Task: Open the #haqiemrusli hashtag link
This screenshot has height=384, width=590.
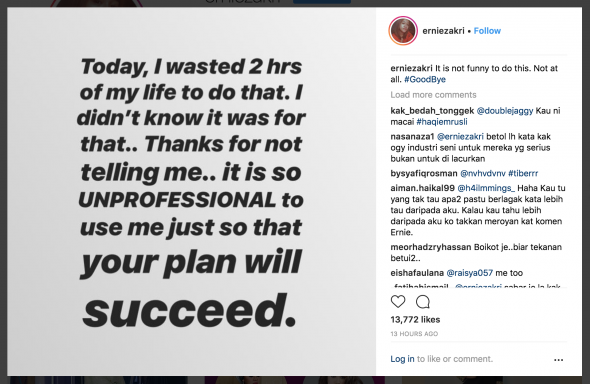Action: click(442, 122)
